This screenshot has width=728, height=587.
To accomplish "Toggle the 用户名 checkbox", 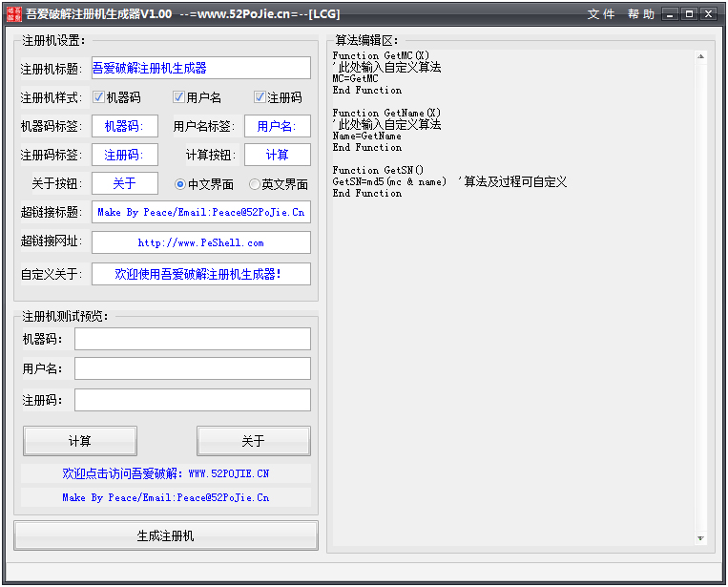I will (x=178, y=97).
